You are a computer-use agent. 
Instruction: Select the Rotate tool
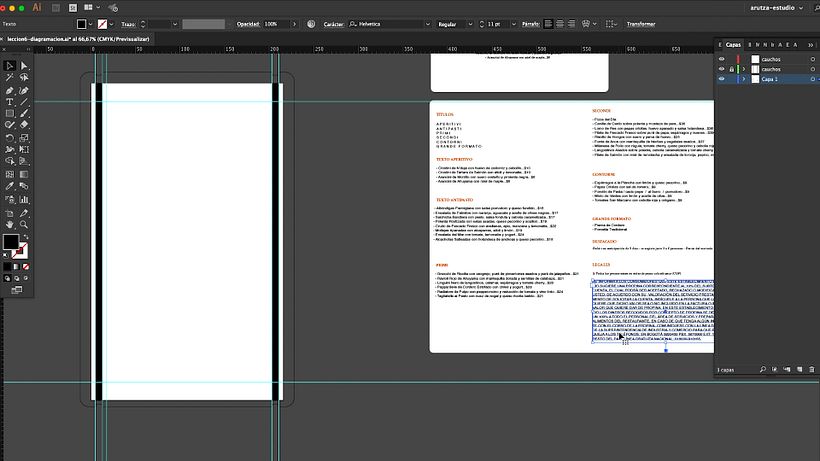point(9,138)
